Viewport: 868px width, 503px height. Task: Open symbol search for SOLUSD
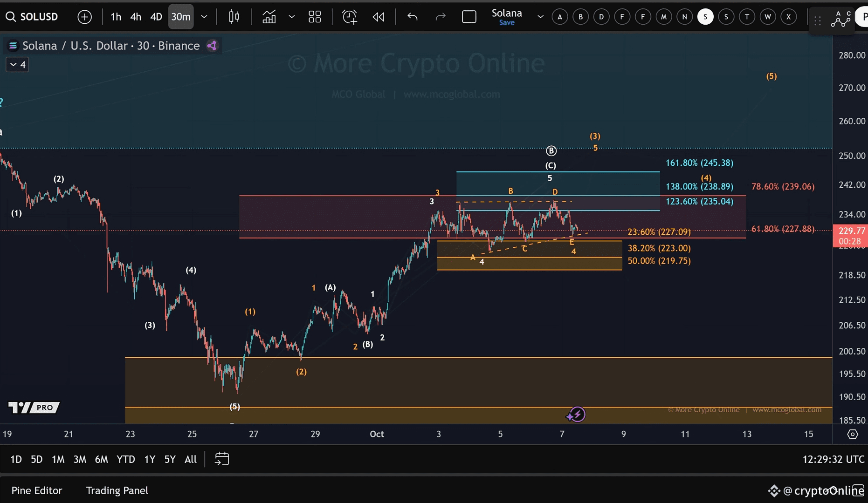(33, 17)
